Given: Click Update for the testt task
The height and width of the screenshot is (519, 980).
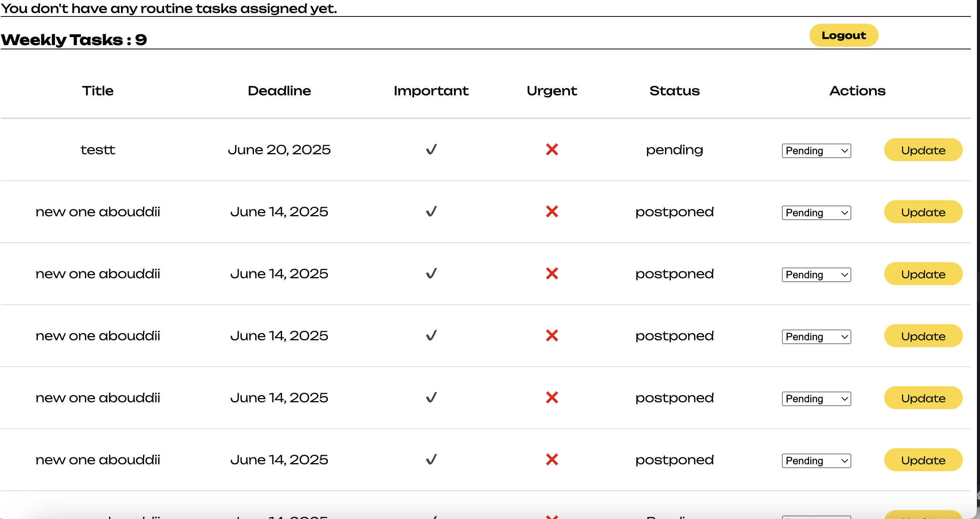Looking at the screenshot, I should [923, 150].
